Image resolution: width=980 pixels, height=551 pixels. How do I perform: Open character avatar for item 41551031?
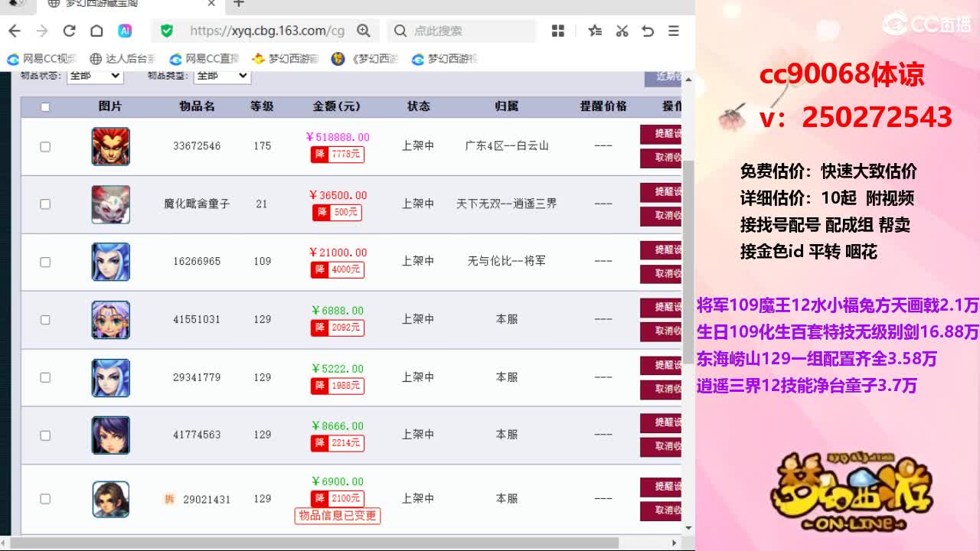coord(111,320)
